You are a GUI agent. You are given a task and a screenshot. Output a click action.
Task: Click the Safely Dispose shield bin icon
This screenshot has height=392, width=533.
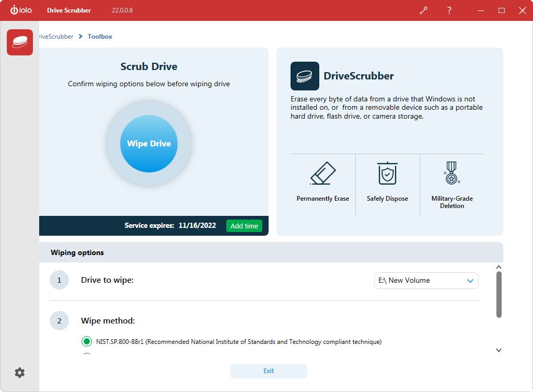(387, 173)
